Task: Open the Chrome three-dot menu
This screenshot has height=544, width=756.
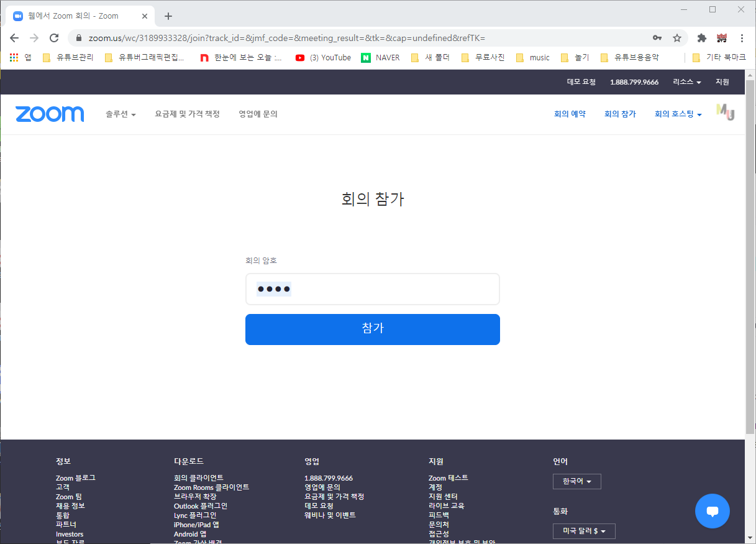Action: click(x=742, y=38)
